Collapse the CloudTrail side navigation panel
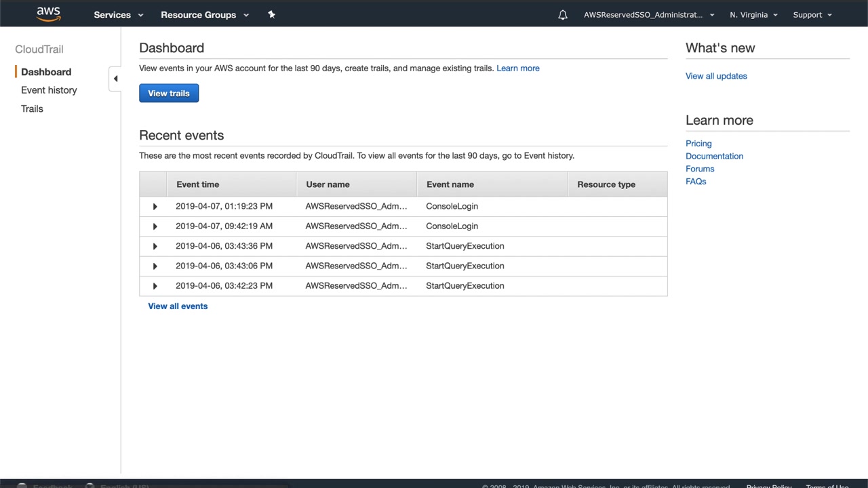This screenshot has width=868, height=488. pyautogui.click(x=115, y=79)
